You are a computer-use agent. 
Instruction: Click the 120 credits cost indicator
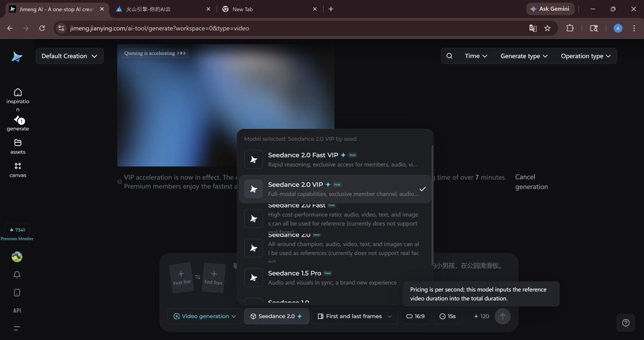(481, 316)
